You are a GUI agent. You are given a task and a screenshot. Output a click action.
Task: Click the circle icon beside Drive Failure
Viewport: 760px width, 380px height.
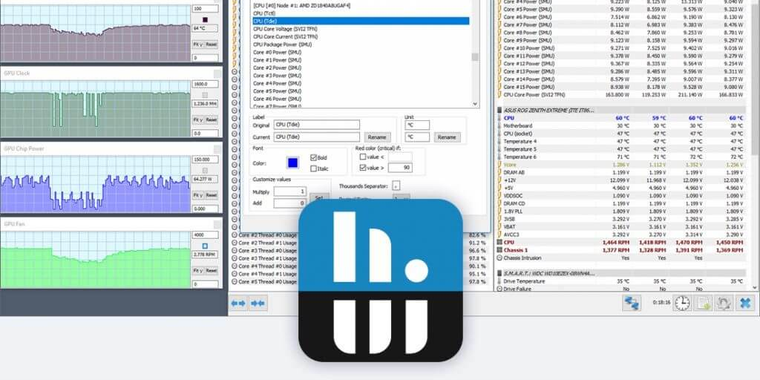(x=500, y=289)
